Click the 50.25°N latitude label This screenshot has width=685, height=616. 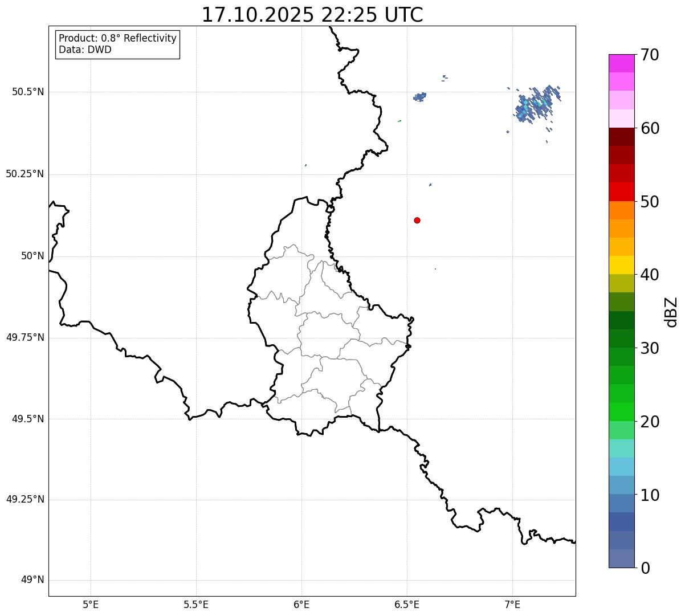coord(25,174)
